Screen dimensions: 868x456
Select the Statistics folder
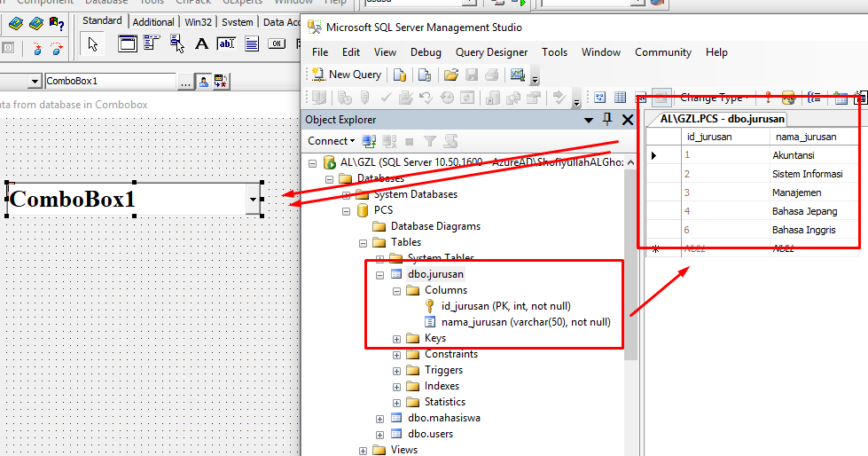coord(444,402)
